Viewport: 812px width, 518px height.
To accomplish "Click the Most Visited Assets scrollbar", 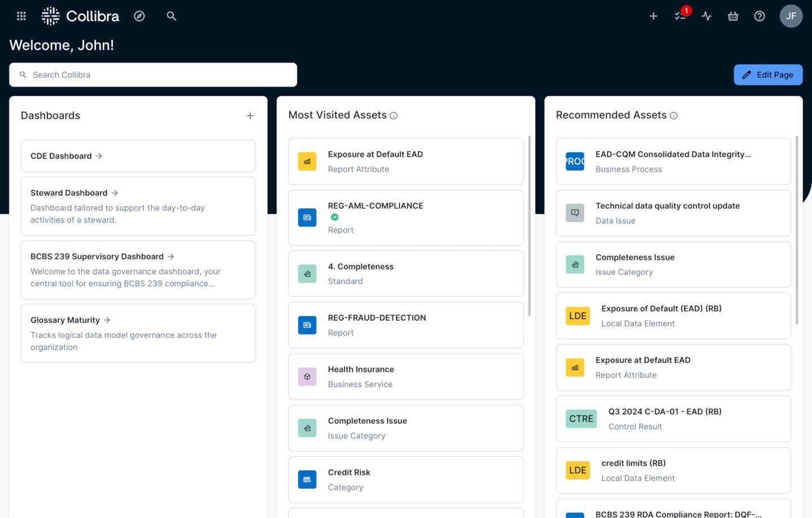I will pyautogui.click(x=529, y=225).
